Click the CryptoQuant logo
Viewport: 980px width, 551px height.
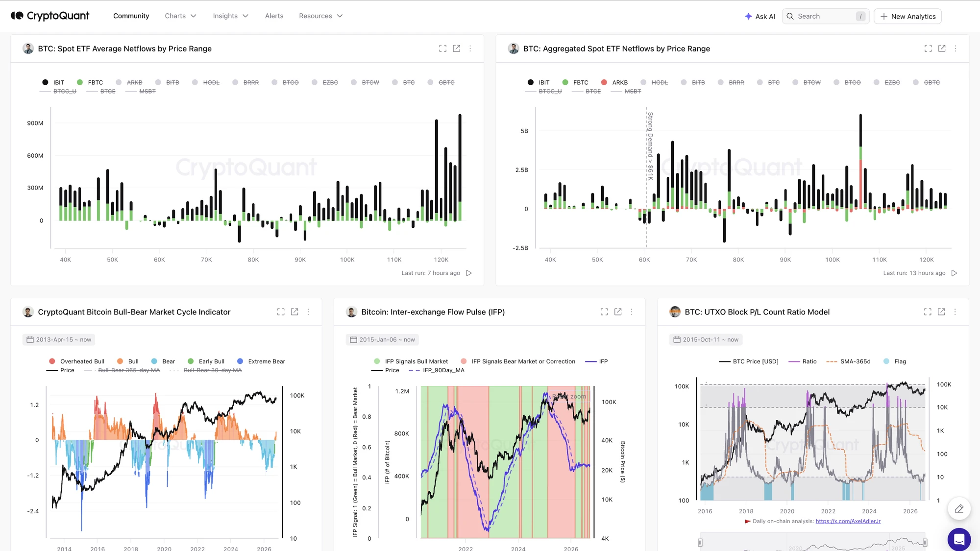[50, 16]
